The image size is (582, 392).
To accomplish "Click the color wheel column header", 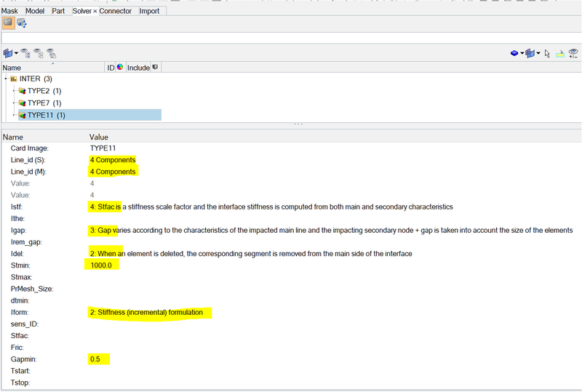I will [x=120, y=67].
